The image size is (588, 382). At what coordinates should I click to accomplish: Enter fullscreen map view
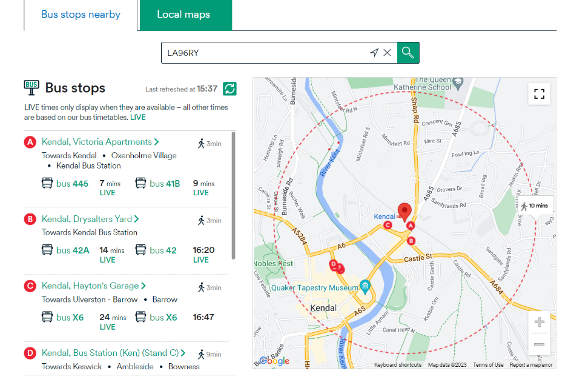click(539, 94)
